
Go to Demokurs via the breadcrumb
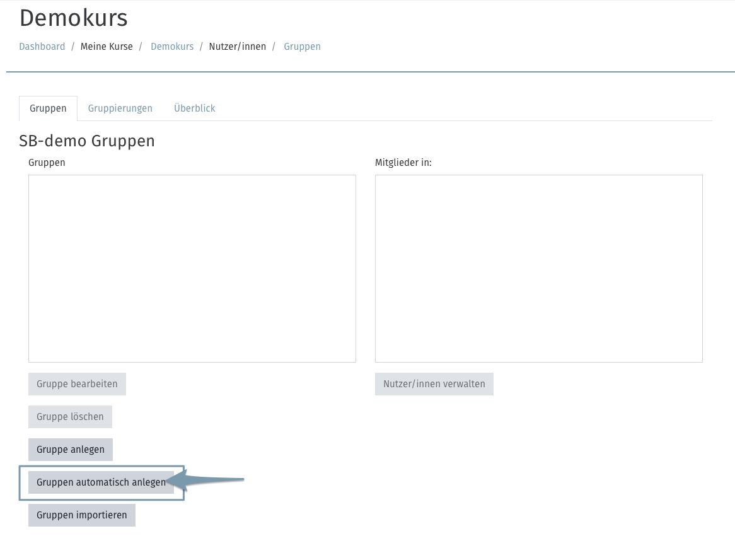tap(172, 47)
